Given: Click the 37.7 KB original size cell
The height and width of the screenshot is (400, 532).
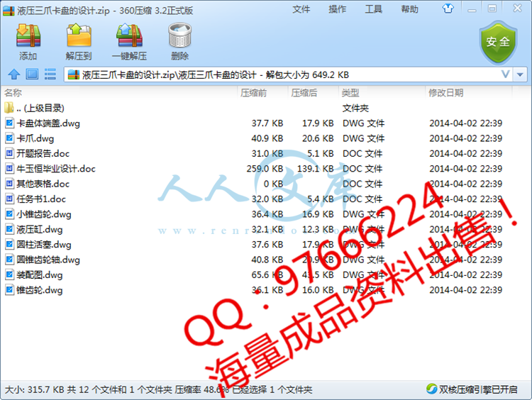Looking at the screenshot, I should 267,123.
